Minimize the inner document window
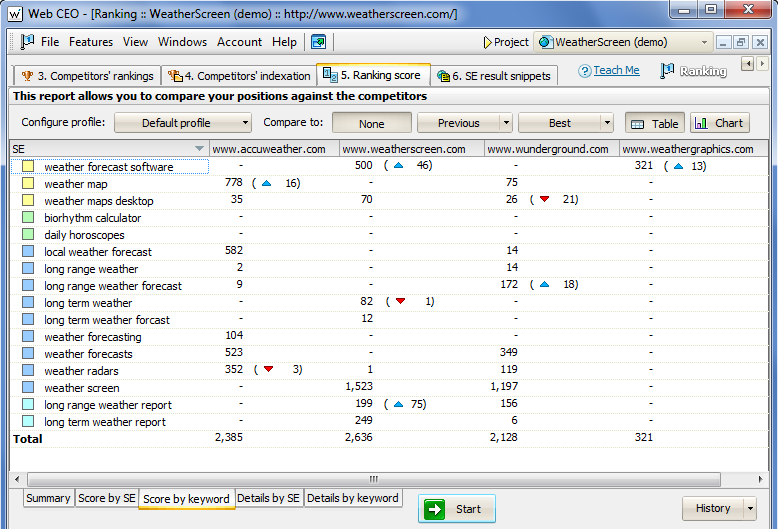 (723, 43)
